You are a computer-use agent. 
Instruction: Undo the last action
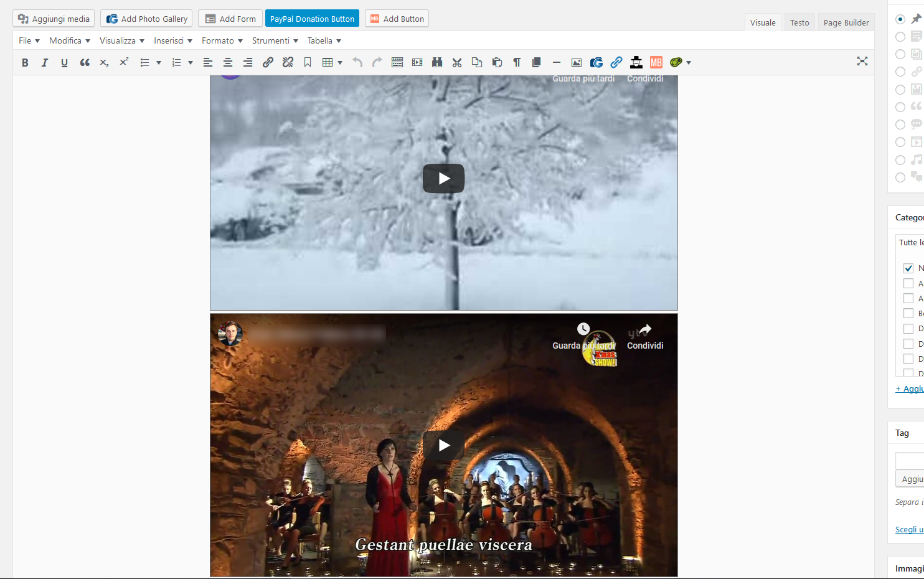pyautogui.click(x=357, y=62)
